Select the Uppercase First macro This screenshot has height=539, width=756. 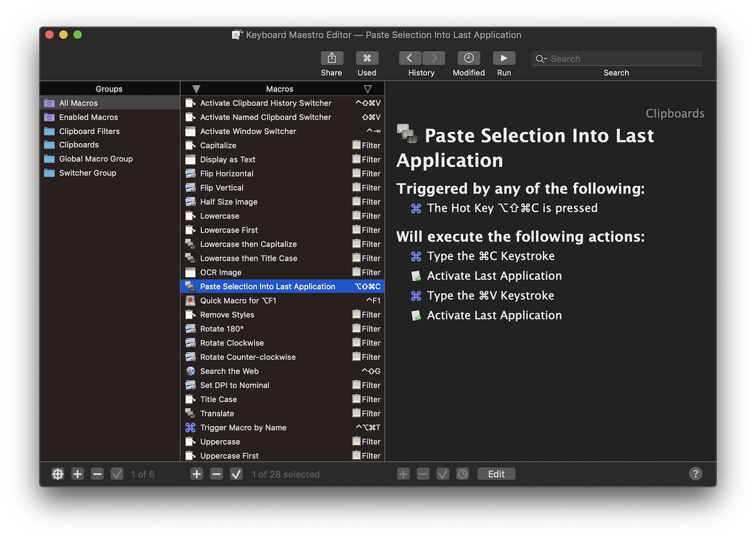point(282,456)
